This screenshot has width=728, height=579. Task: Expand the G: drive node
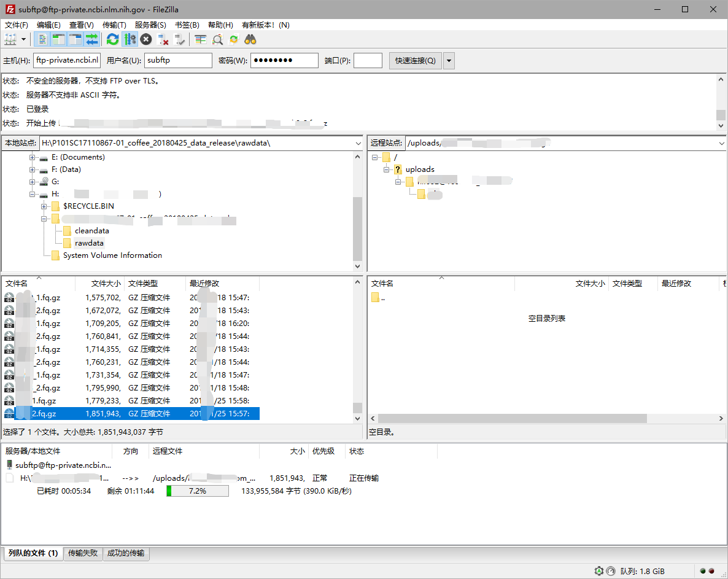pyautogui.click(x=32, y=182)
